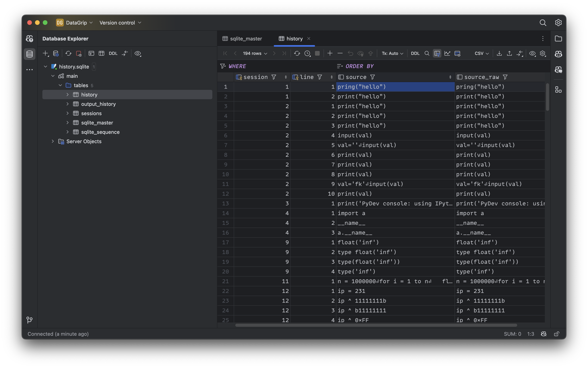Open the Tx: Auto transaction mode selector
Viewport: 588px width, 368px height.
(x=392, y=53)
